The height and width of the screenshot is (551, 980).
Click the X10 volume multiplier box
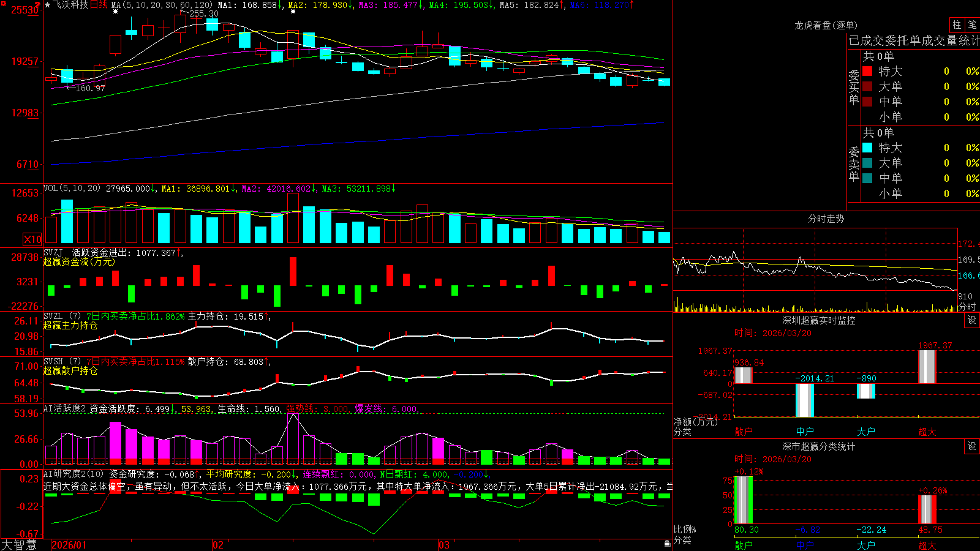[32, 239]
